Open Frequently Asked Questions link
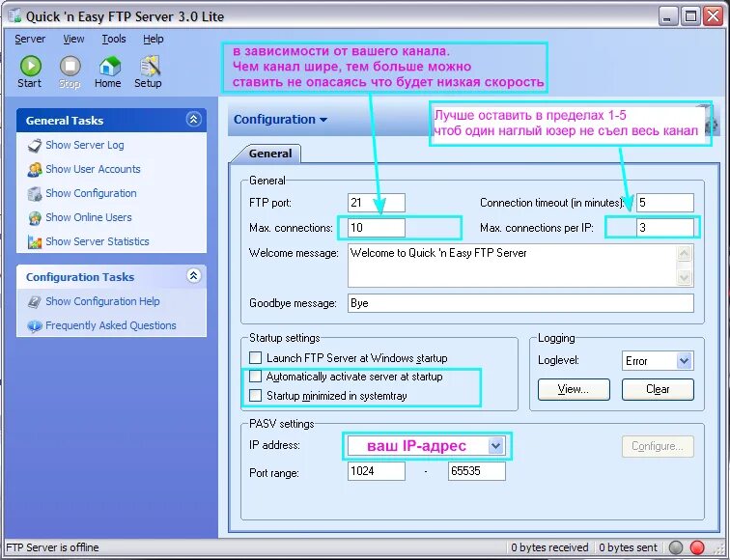This screenshot has height=560, width=730. (111, 325)
